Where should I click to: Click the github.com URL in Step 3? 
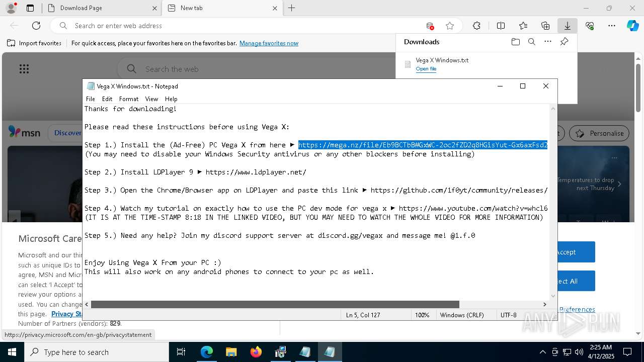click(459, 190)
